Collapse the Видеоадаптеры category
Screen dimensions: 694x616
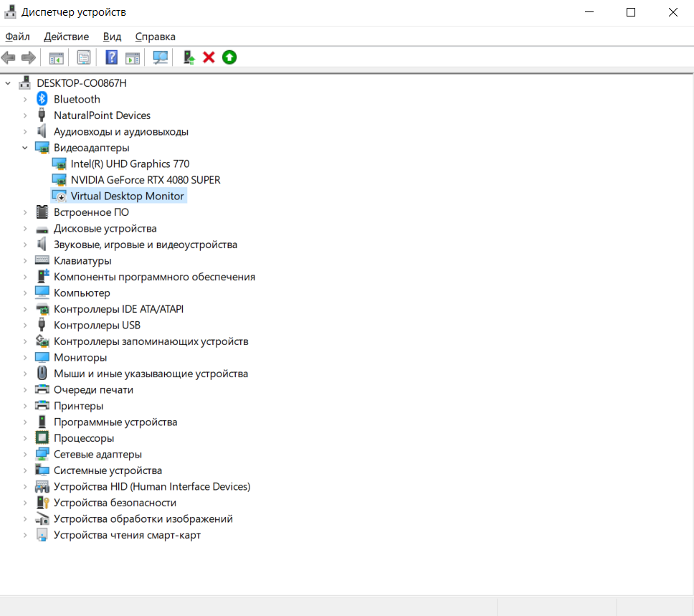pos(25,148)
